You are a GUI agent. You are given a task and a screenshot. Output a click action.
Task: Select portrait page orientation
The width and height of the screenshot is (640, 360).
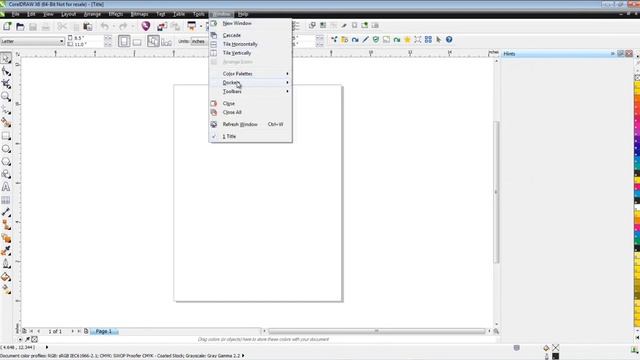[124, 41]
